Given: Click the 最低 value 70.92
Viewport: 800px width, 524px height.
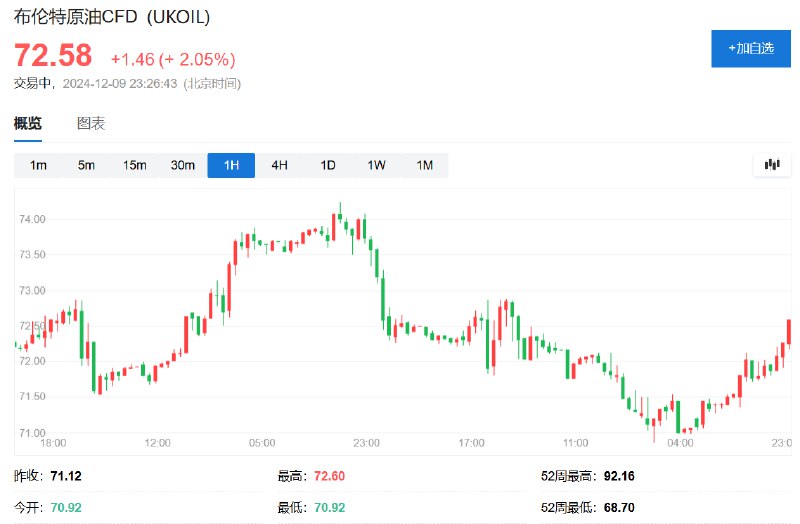Looking at the screenshot, I should (330, 508).
